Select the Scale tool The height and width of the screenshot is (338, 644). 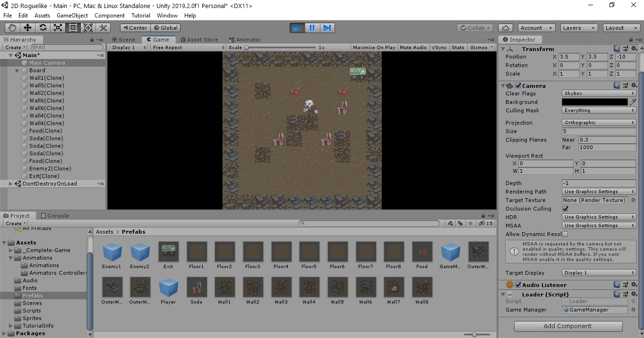click(x=58, y=28)
